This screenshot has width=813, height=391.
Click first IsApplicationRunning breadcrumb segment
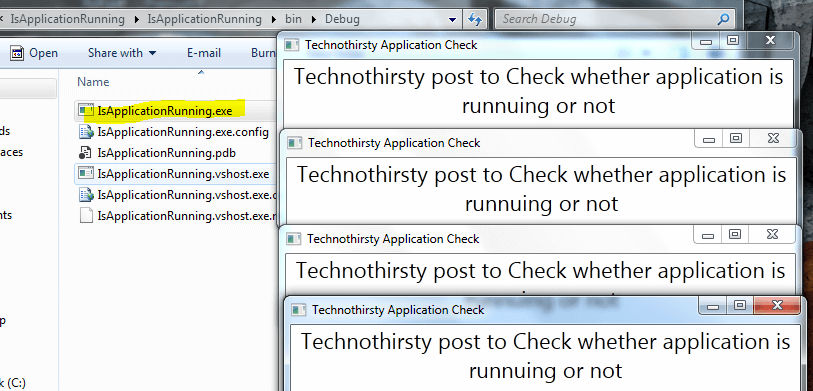pos(67,20)
